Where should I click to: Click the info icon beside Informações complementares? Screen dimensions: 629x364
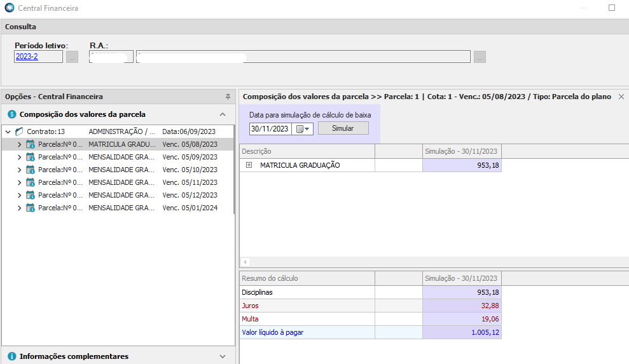[x=11, y=356]
